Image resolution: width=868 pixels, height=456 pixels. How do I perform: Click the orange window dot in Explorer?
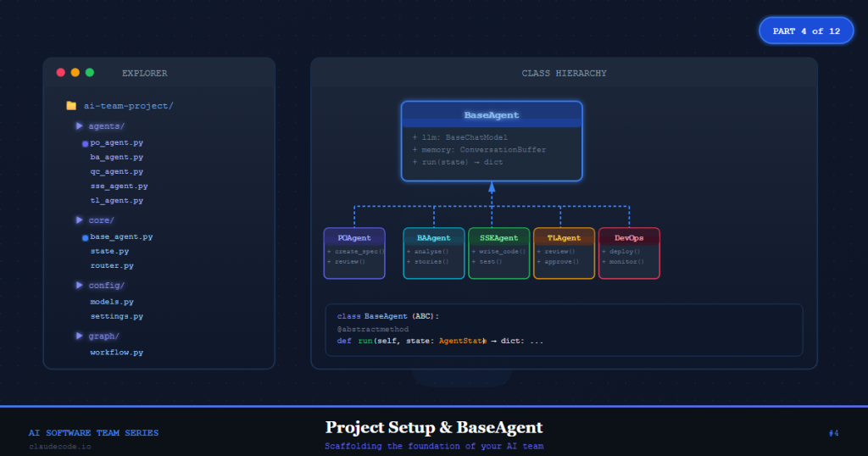75,73
